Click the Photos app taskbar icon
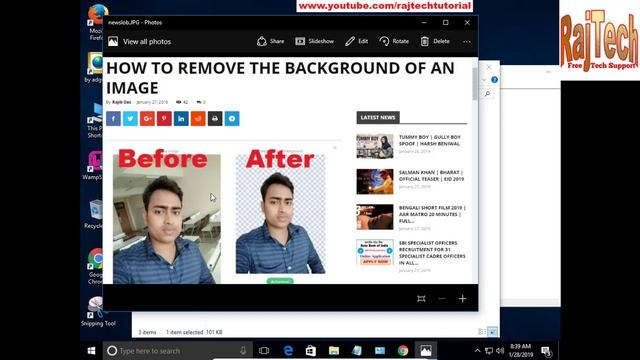 [x=426, y=351]
